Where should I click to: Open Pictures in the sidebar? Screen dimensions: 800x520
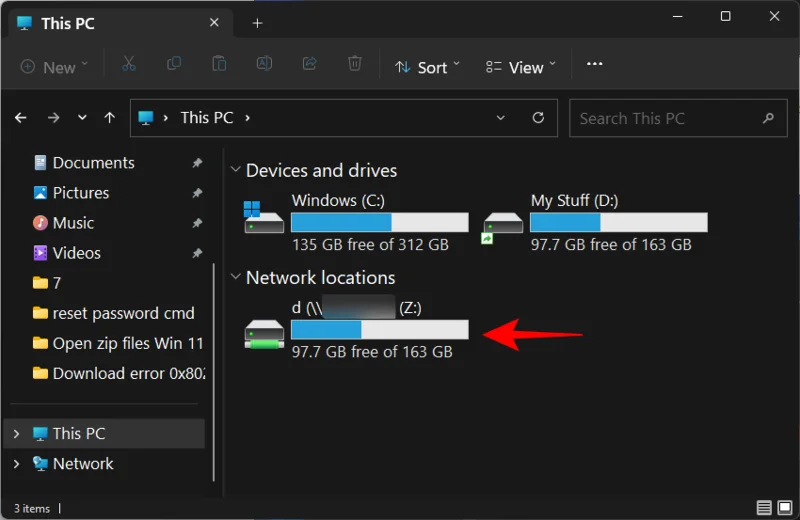(71, 193)
